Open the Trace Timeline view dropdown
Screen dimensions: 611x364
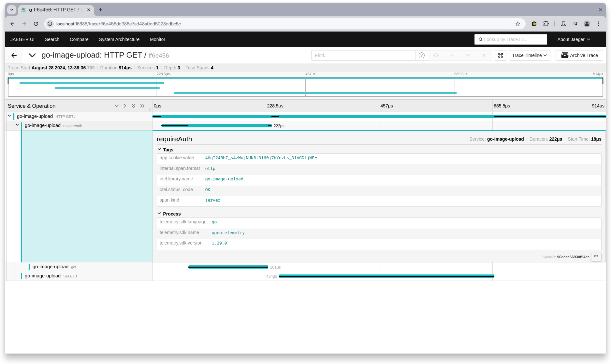(529, 55)
